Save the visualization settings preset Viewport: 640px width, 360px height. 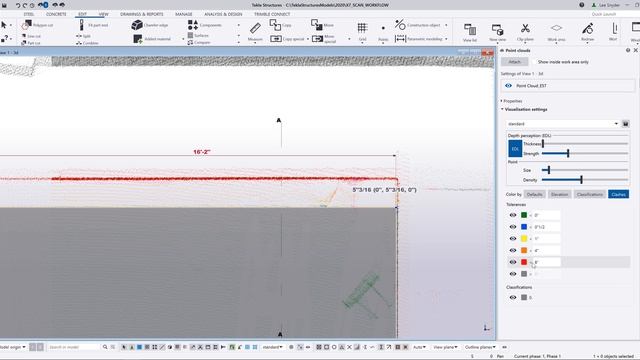625,124
